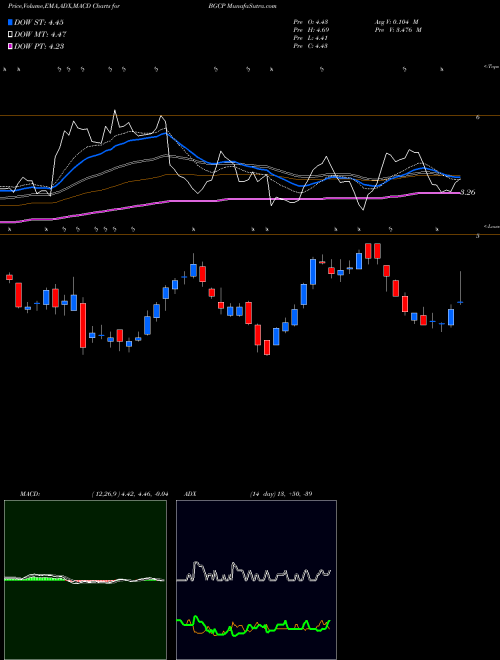Click the tall red candlestick near the chart's left

[83, 326]
